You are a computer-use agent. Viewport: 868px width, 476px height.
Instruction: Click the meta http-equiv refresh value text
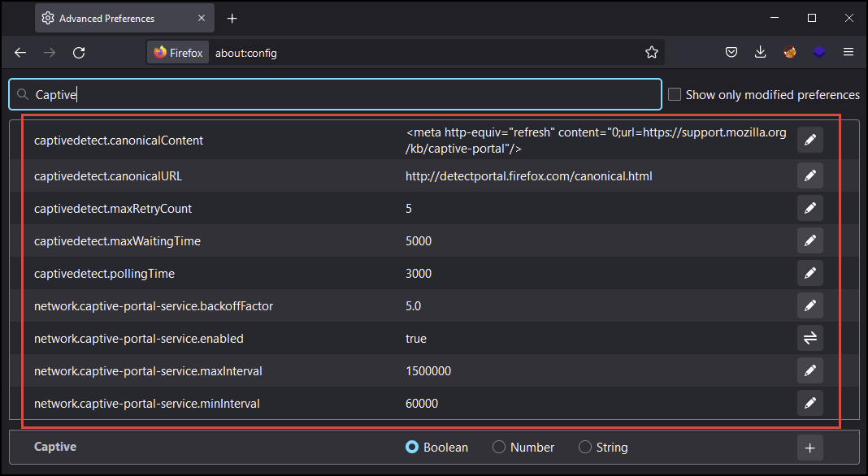tap(596, 141)
